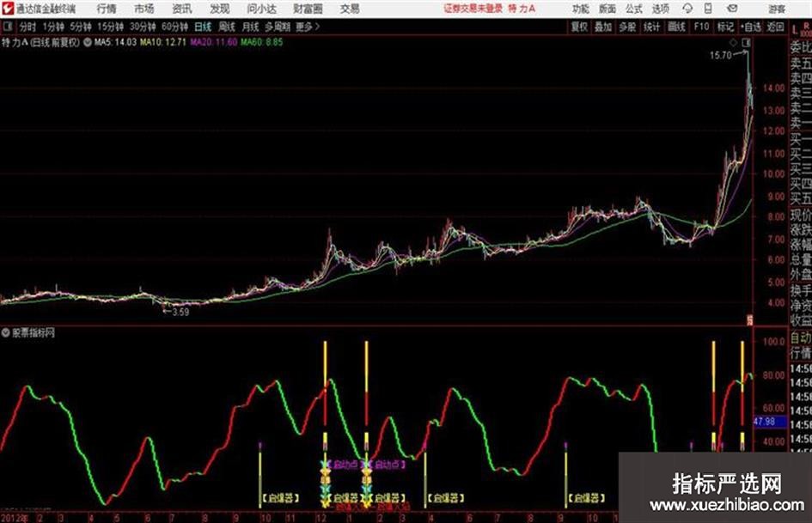812x523 pixels.
Task: Click the 统计 statistics button
Action: pyautogui.click(x=651, y=27)
